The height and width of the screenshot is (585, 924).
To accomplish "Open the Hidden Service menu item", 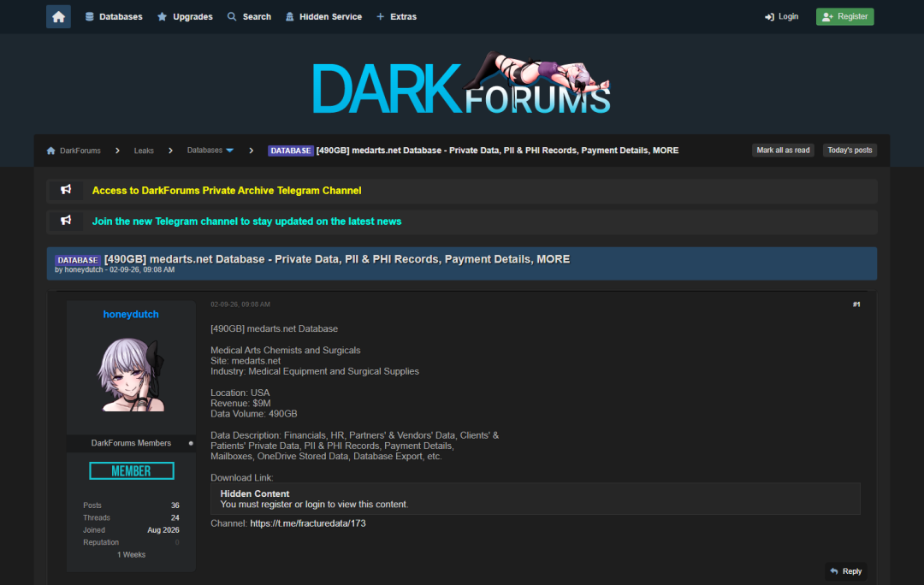I will [323, 16].
